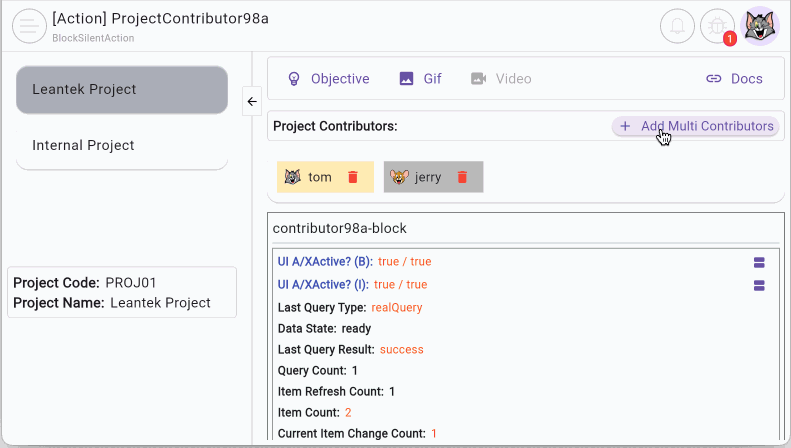Open the Docs link

(x=734, y=79)
